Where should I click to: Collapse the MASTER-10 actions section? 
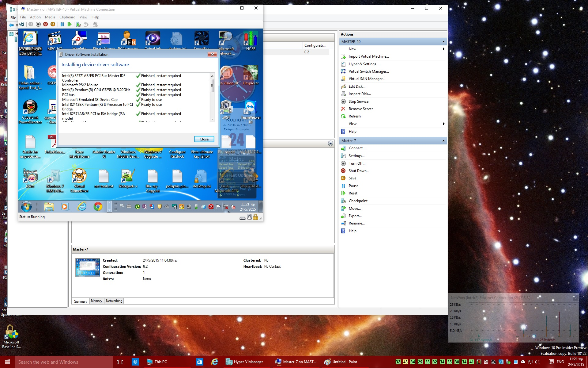[443, 42]
